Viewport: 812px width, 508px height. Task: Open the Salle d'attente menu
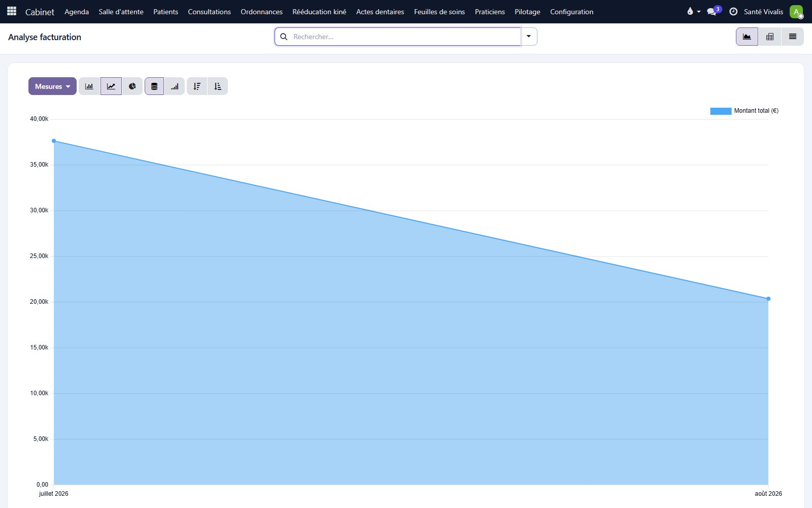click(121, 12)
